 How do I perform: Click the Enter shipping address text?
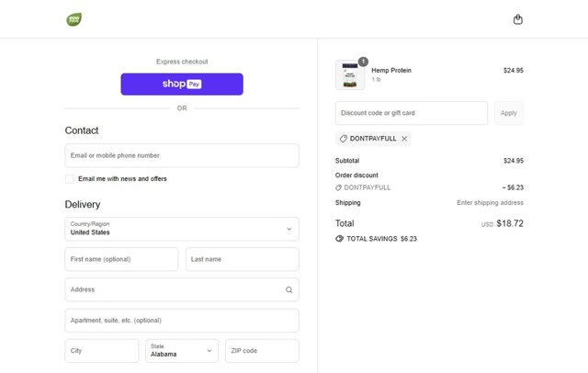coord(490,203)
